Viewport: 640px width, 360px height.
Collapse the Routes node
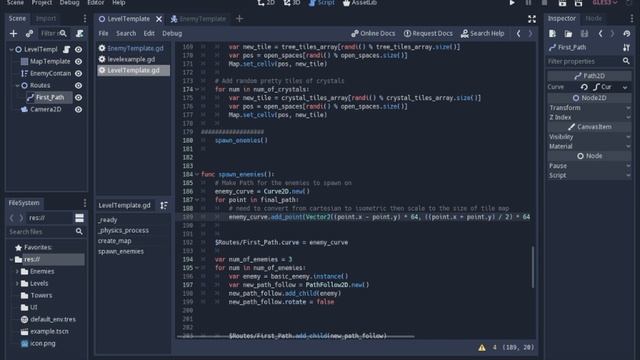click(x=17, y=85)
